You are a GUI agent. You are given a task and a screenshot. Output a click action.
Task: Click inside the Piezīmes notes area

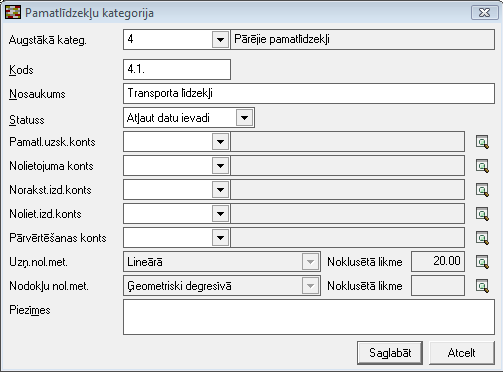coord(309,317)
